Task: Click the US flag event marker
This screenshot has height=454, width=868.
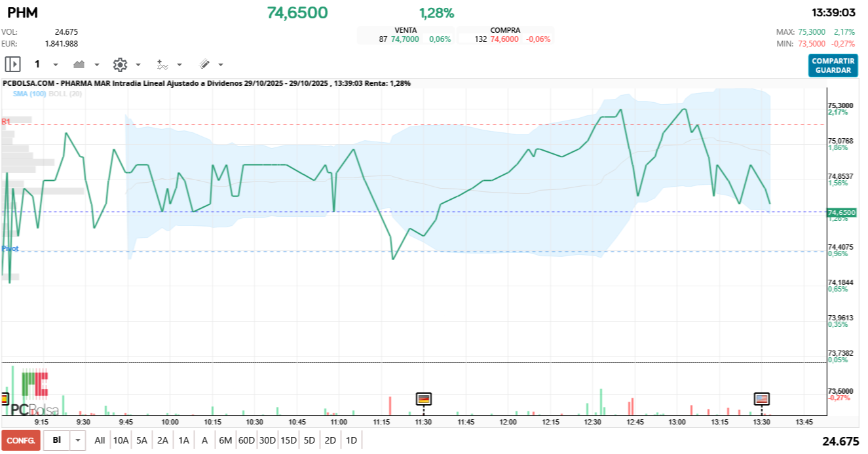Action: (x=762, y=398)
